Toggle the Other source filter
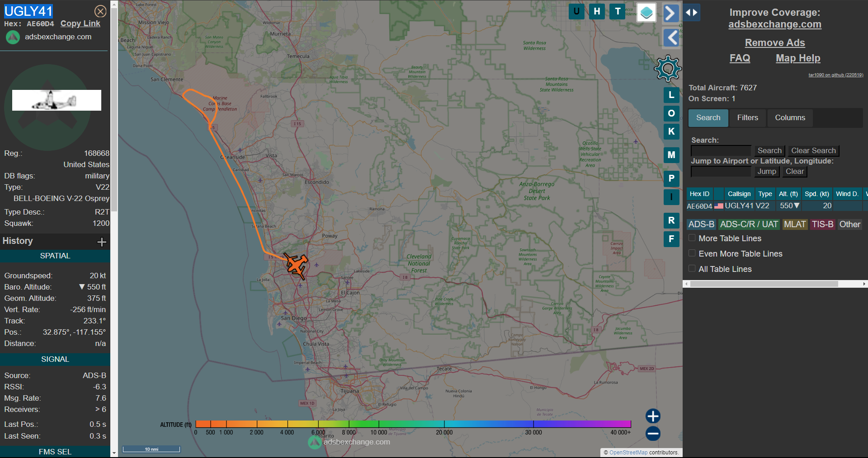868x458 pixels. (850, 224)
